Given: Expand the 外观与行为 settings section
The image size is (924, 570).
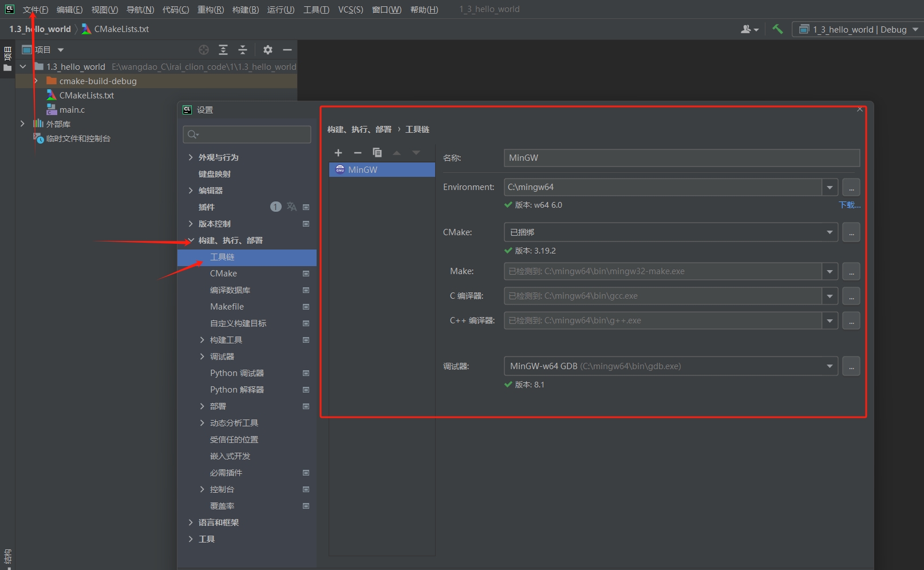Looking at the screenshot, I should coord(191,157).
